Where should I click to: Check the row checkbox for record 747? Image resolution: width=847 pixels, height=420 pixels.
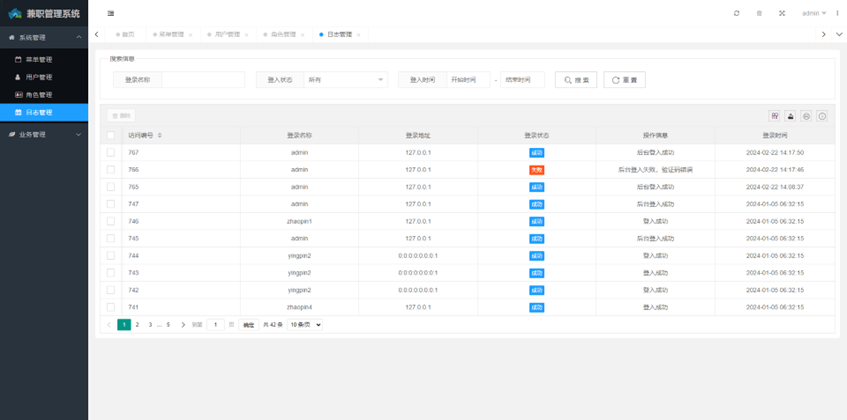point(111,204)
